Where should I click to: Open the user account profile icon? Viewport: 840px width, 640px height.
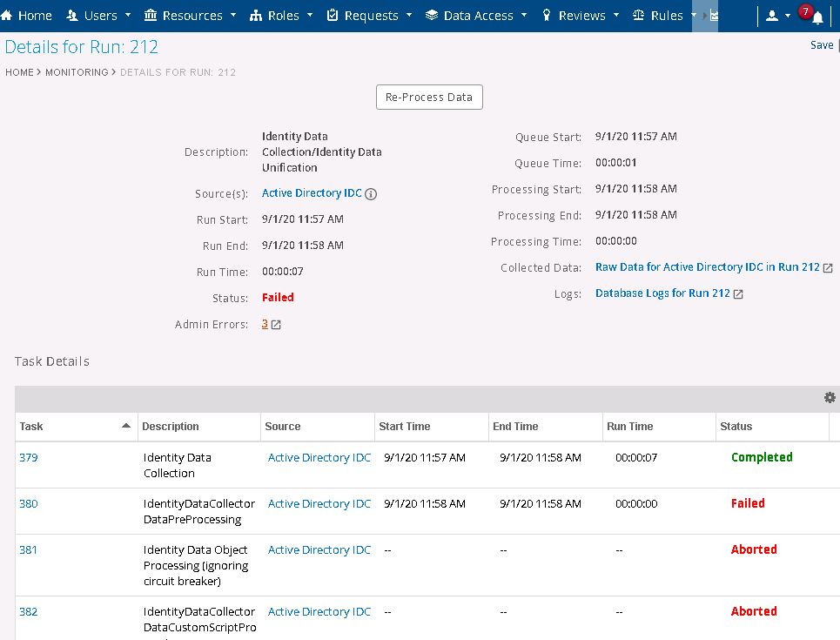click(771, 16)
